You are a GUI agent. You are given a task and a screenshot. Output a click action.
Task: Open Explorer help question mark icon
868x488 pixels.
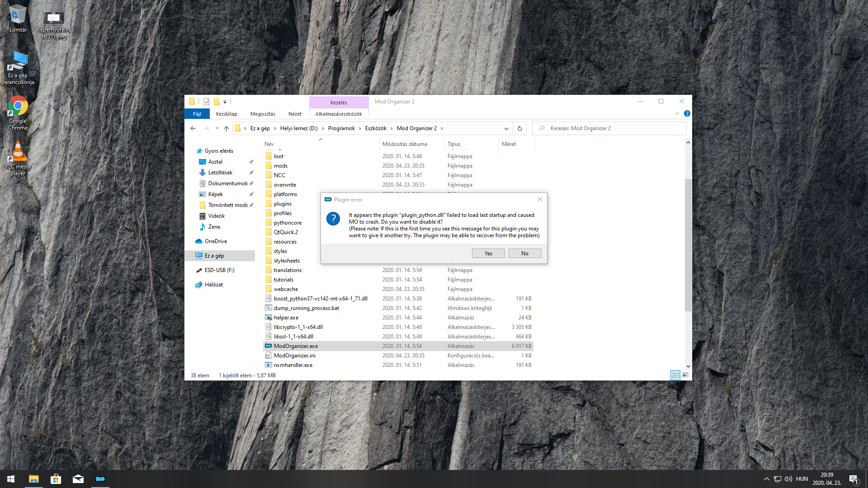click(x=687, y=113)
